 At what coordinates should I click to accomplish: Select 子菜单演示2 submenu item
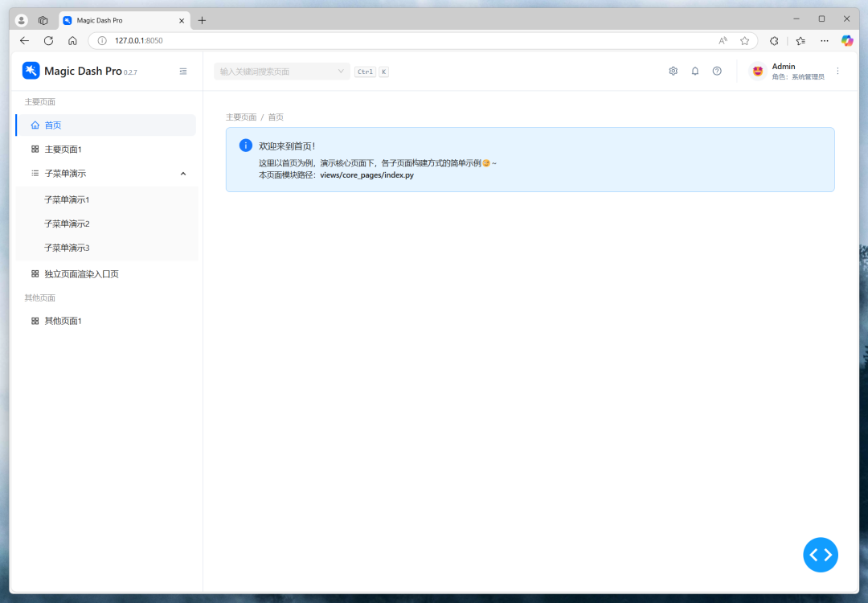(x=67, y=224)
